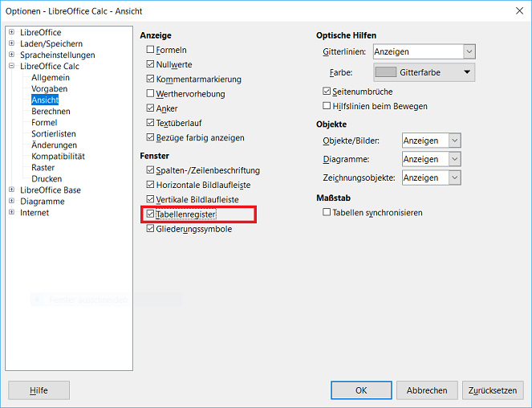Enable Hilfslinien beim Bewegen
The image size is (532, 408).
pos(327,106)
